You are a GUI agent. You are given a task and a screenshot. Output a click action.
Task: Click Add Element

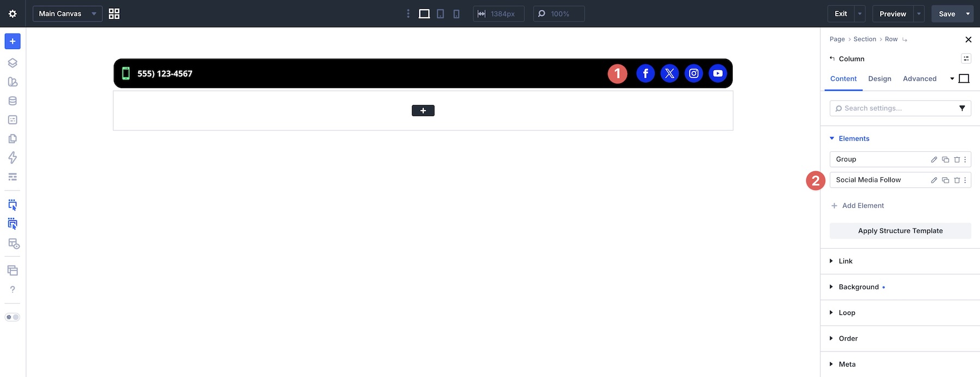tap(857, 206)
